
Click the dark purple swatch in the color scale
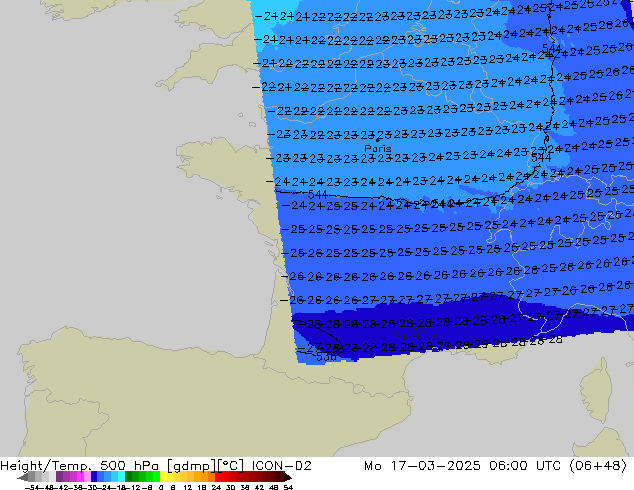pos(59,477)
